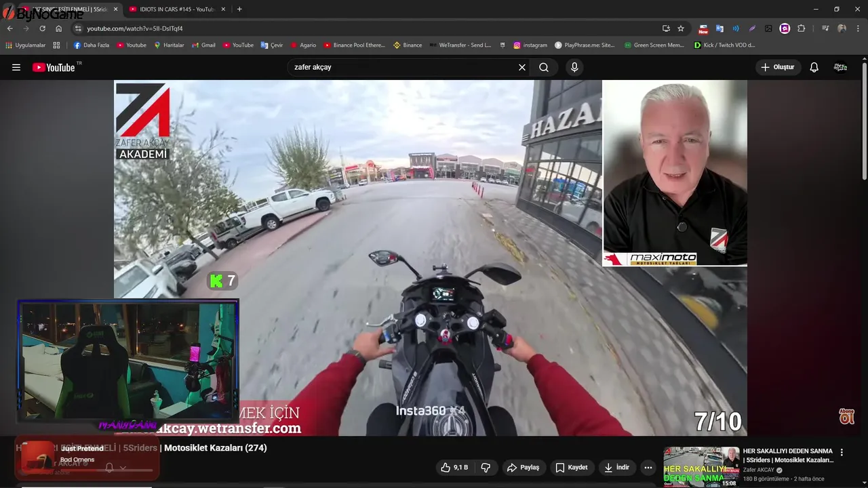The image size is (868, 488).
Task: Open a new browser tab
Action: 239,9
